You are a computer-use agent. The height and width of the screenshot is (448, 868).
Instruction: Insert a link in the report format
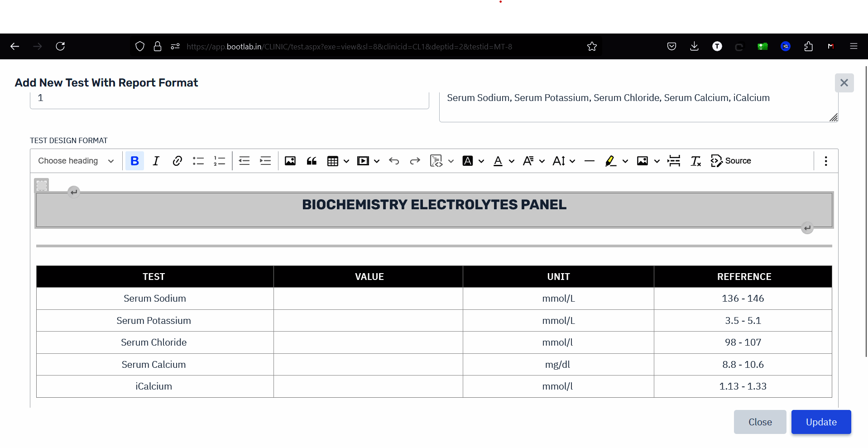click(x=177, y=161)
